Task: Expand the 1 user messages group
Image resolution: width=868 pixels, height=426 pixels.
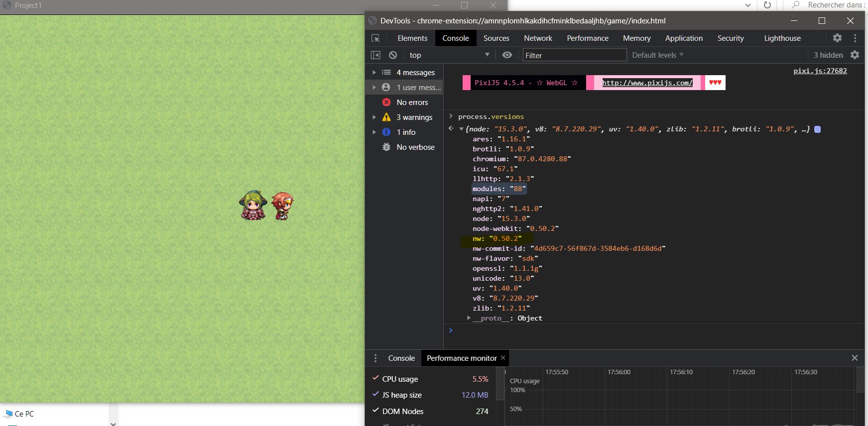Action: click(374, 87)
